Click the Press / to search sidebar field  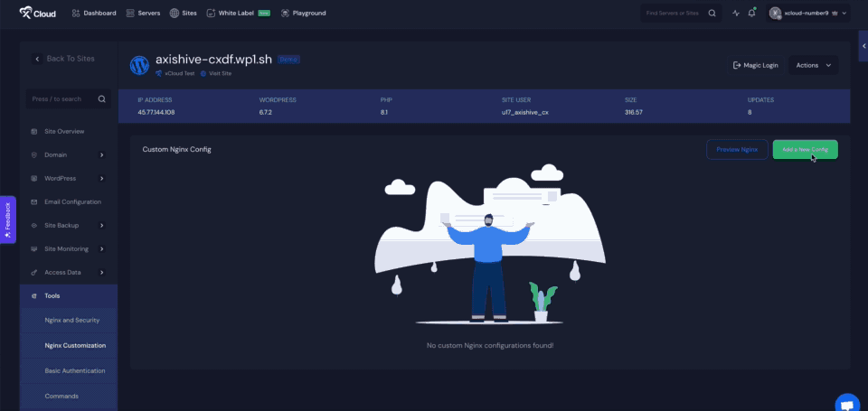coord(68,99)
